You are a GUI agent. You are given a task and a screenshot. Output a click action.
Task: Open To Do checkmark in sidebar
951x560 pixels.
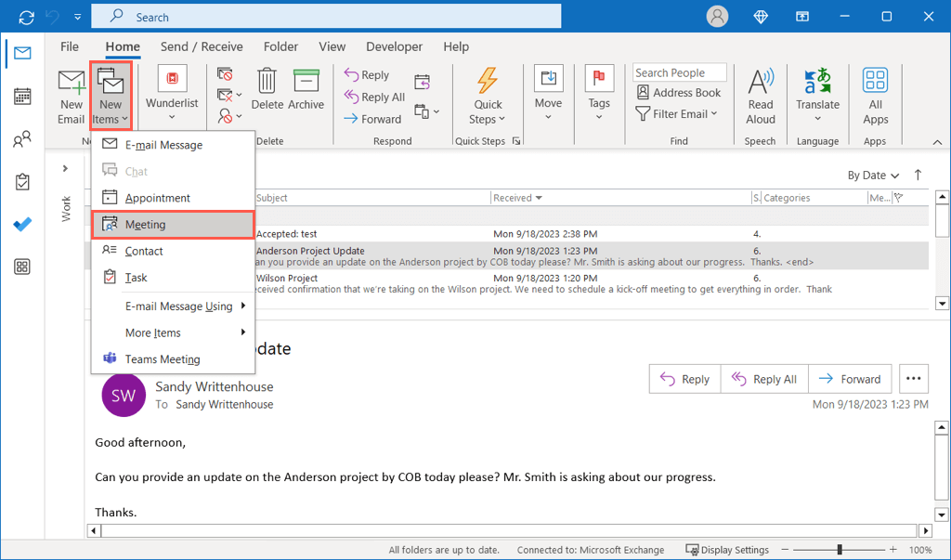(x=22, y=225)
